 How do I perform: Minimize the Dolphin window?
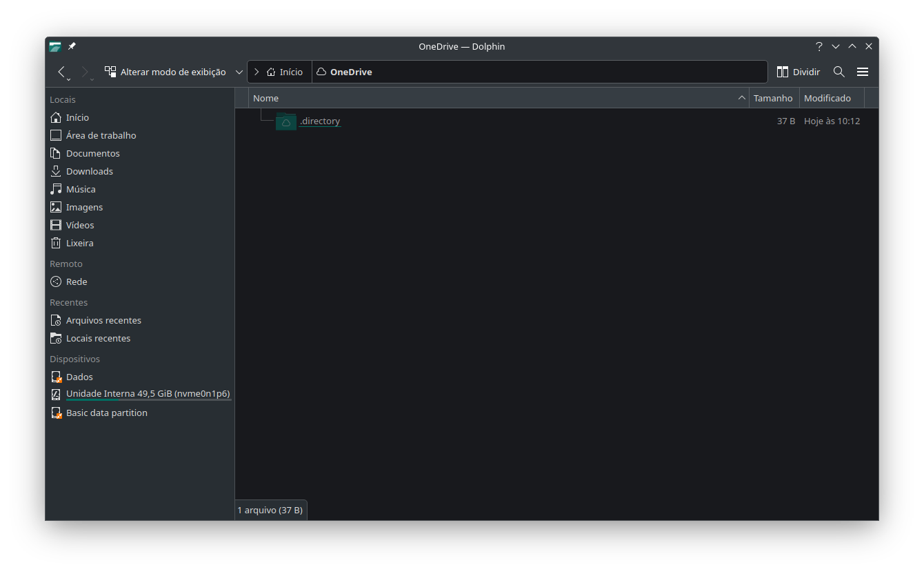(x=836, y=46)
